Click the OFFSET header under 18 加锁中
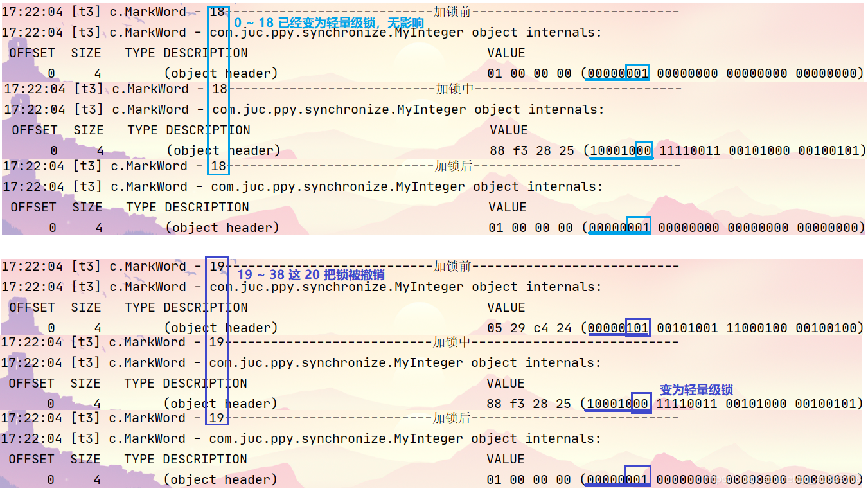868x491 pixels. pyautogui.click(x=35, y=130)
